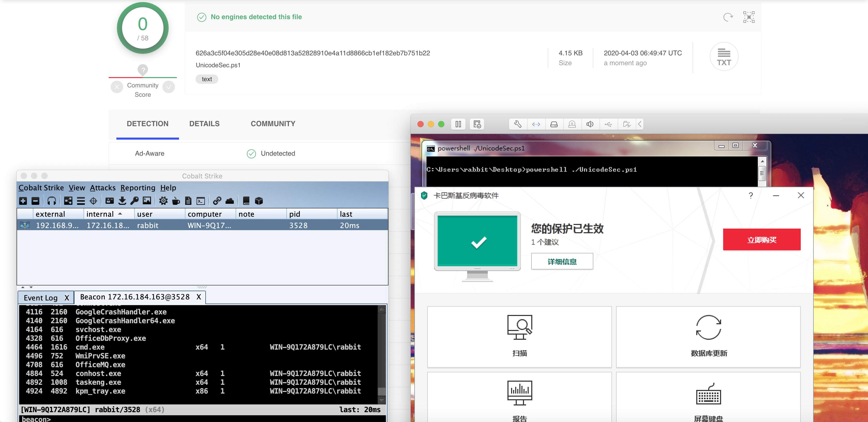Click the up arrow on Cobalt Strike pane divider
The width and height of the screenshot is (868, 422).
23,287
